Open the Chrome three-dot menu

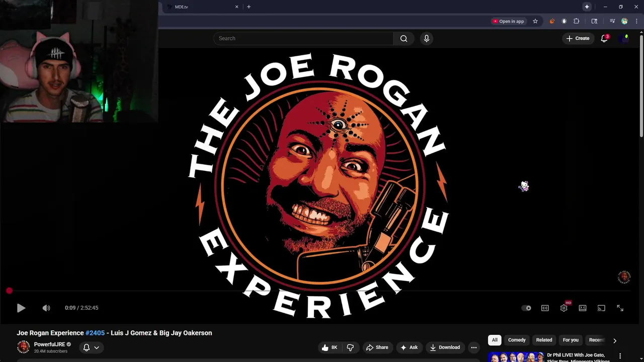[636, 21]
